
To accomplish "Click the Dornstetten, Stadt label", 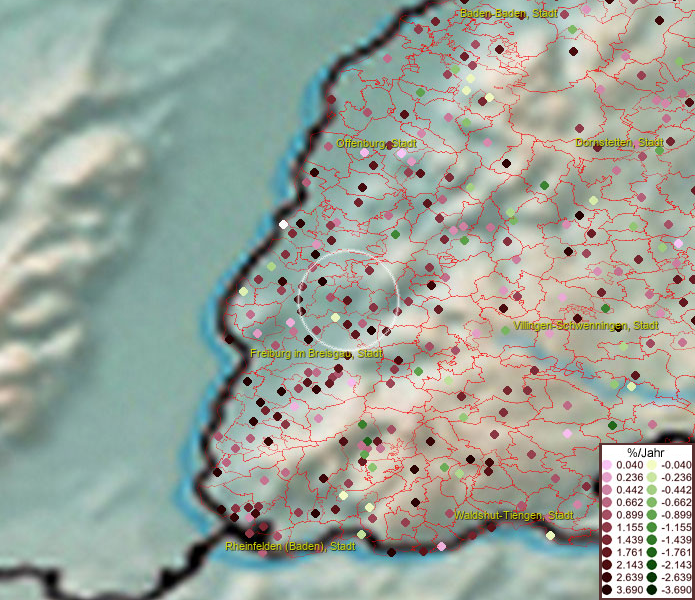I will point(619,142).
